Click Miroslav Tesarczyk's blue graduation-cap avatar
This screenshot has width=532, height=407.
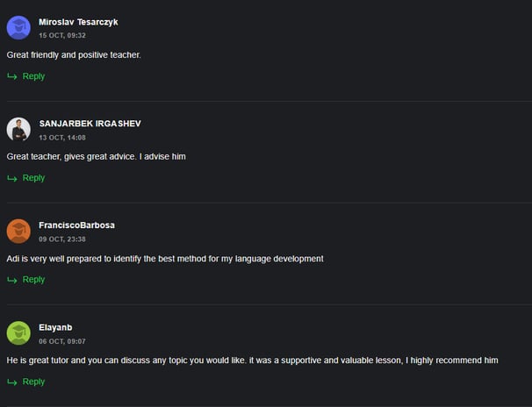(x=18, y=28)
